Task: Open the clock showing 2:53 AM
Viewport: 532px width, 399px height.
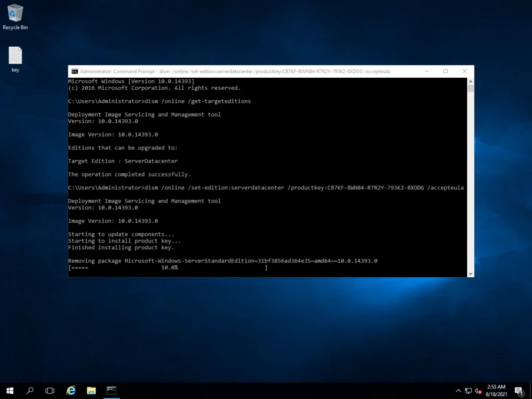Action: (496, 391)
